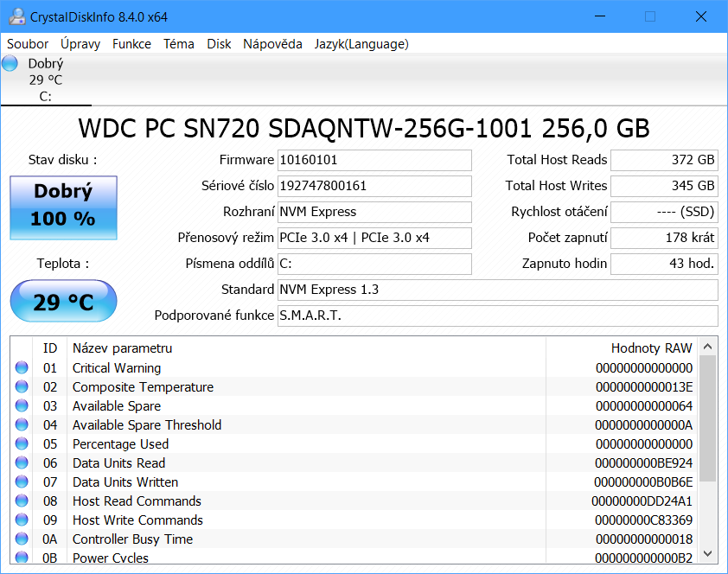Click status orb beside Data Units Written
Image resolution: width=728 pixels, height=574 pixels.
(x=22, y=482)
